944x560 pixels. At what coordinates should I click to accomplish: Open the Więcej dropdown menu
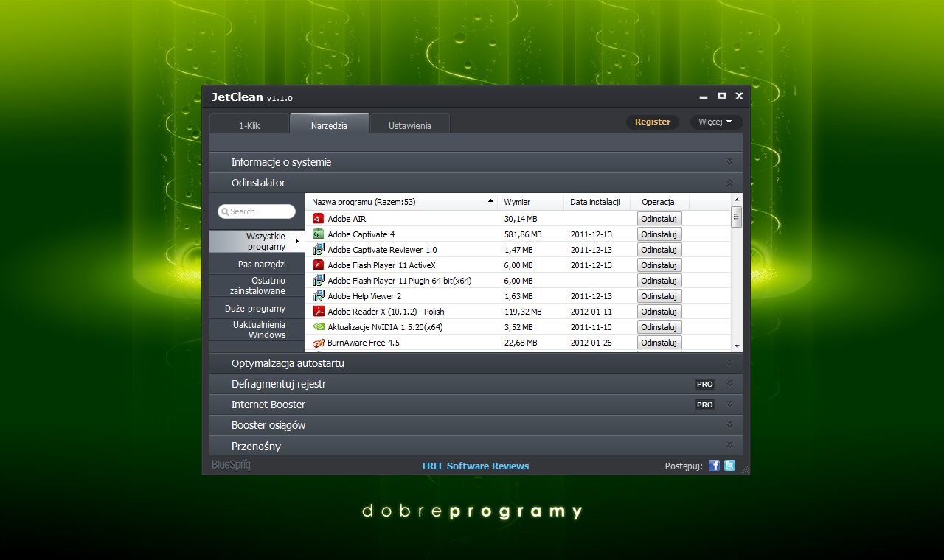point(716,122)
